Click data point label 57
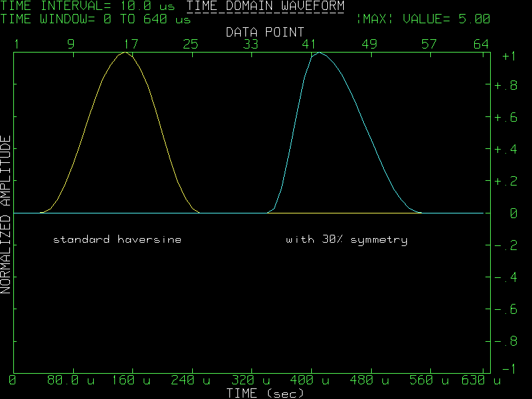Screen dimensions: 532x399 point(429,45)
